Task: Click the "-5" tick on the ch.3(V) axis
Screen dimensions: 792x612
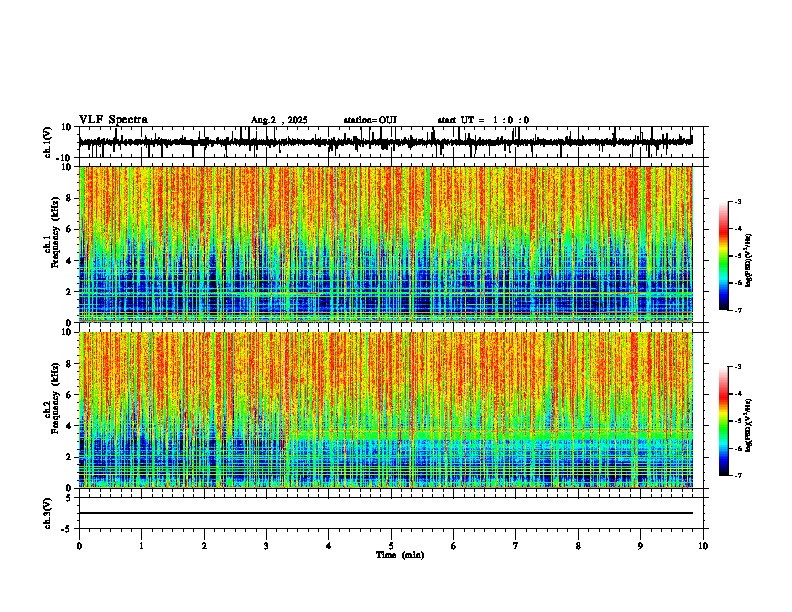Action: pos(68,529)
